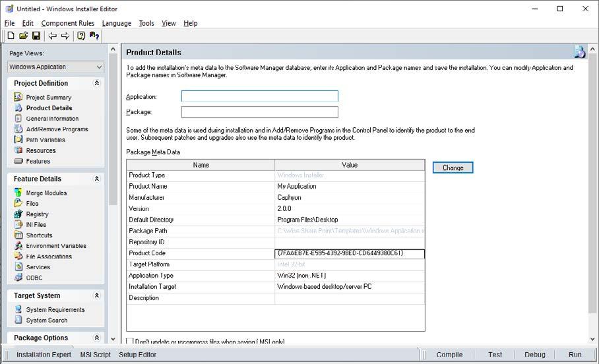This screenshot has width=599, height=364.
Task: Click the main pane scrollbar down arrow
Action: click(x=592, y=339)
